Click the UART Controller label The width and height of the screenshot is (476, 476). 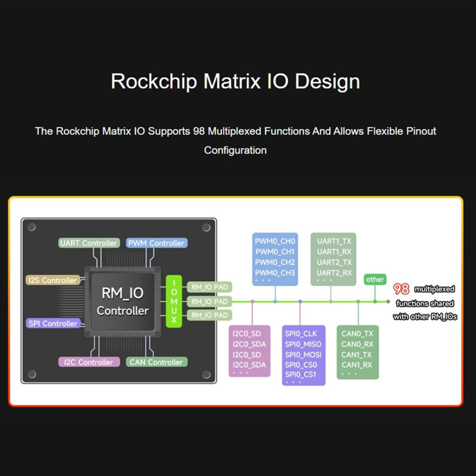coord(89,243)
